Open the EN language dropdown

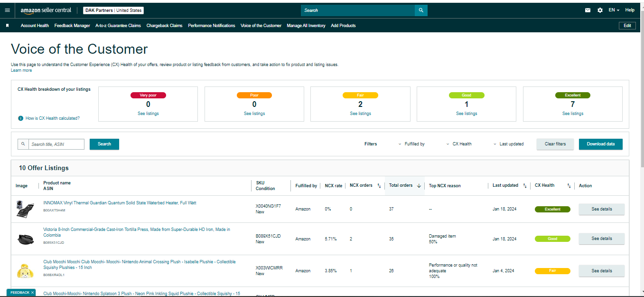[x=614, y=10]
